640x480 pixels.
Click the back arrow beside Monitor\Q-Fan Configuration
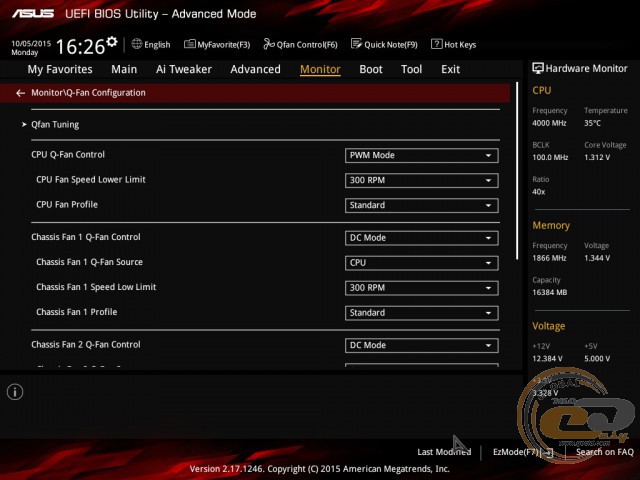tap(20, 93)
